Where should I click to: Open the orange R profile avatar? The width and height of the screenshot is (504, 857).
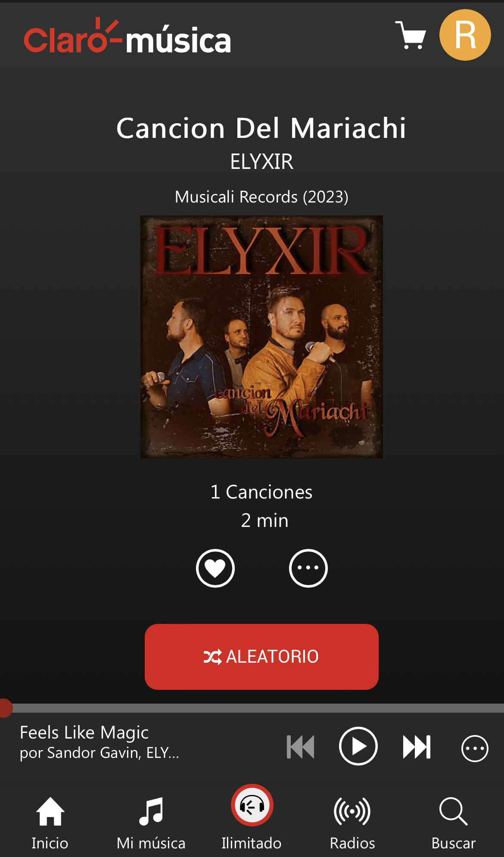click(465, 35)
